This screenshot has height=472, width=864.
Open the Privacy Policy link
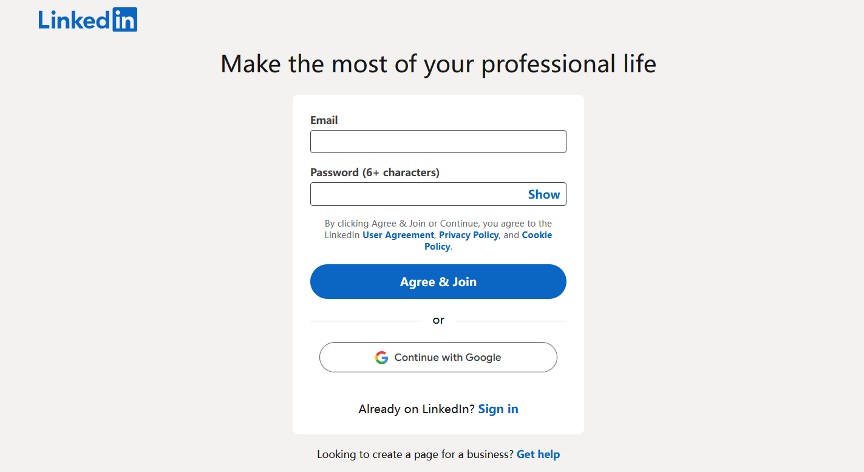pos(468,235)
